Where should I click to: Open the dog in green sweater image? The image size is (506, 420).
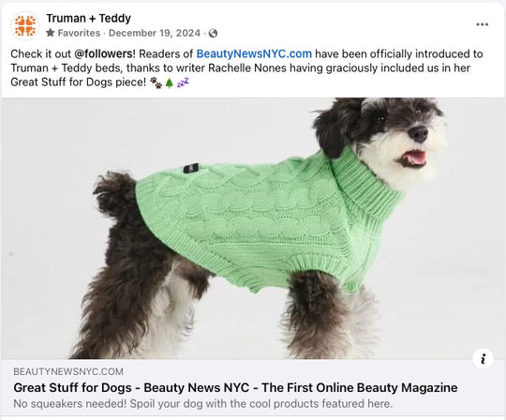tap(253, 228)
